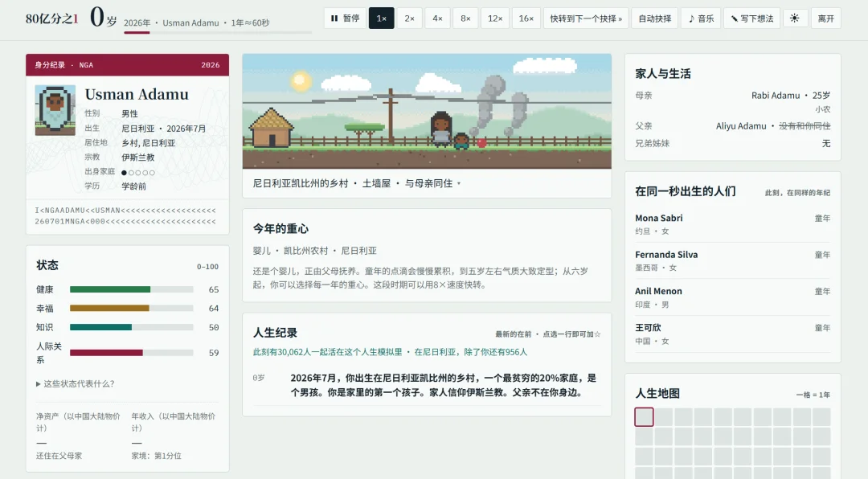Click the 健康 health progress bar
This screenshot has height=479, width=868.
(131, 289)
